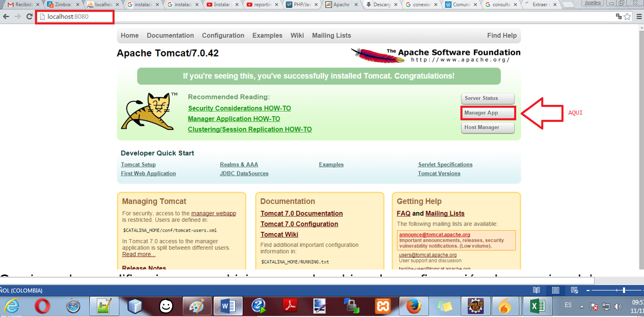Switch to the 'Instalar' YouTube tab
The height and width of the screenshot is (317, 644).
click(222, 4)
